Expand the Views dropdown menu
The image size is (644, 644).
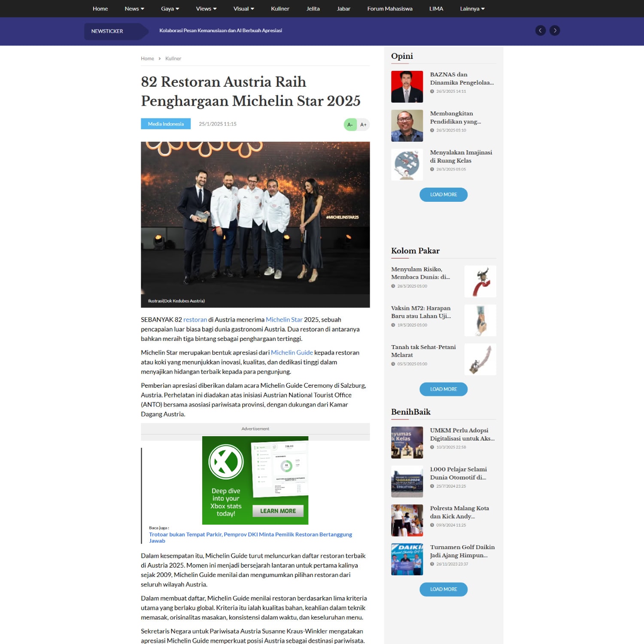point(206,9)
